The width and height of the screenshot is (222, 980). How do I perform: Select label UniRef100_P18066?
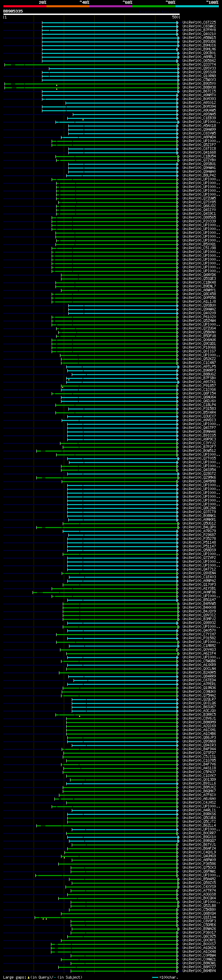tap(199, 347)
